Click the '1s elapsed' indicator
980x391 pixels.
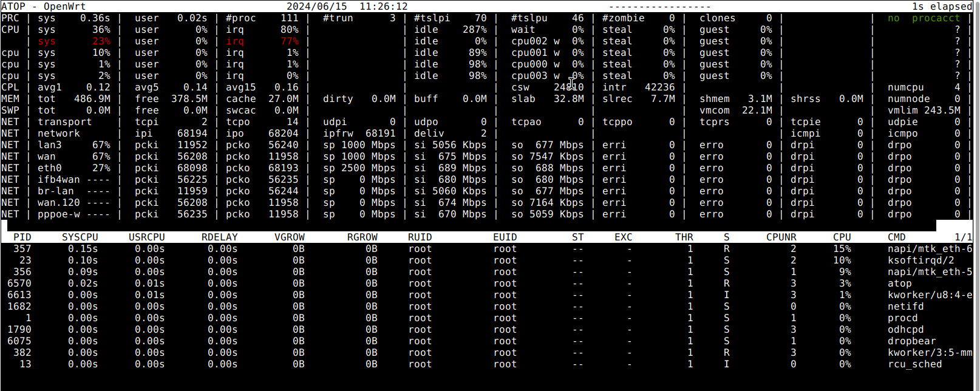click(x=942, y=7)
